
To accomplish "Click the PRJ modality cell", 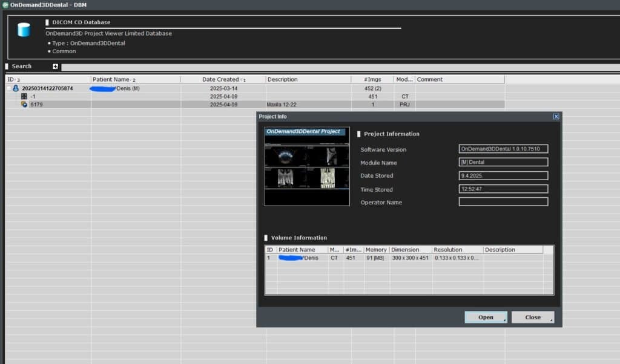I will pyautogui.click(x=404, y=105).
